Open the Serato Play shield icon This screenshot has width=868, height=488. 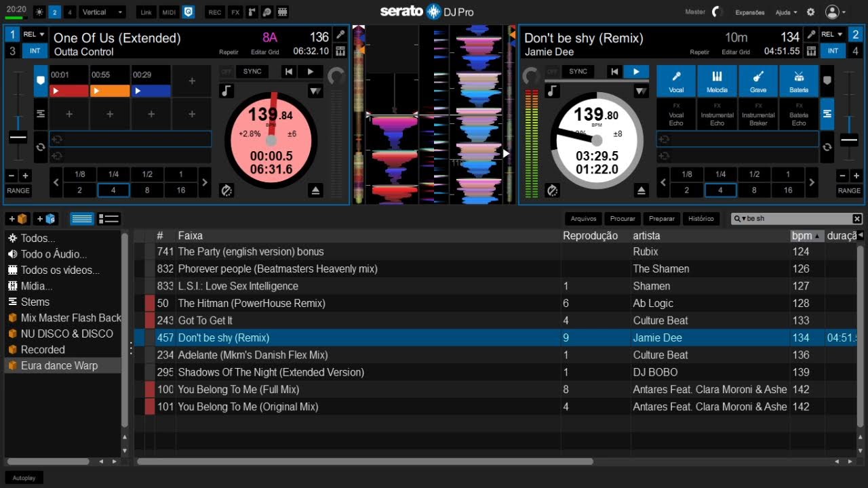coord(188,12)
